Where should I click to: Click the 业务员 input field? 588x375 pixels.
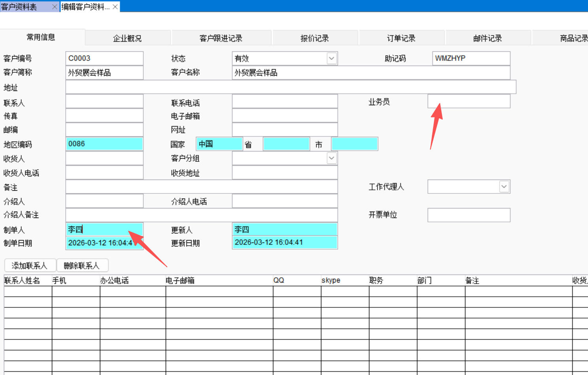[469, 101]
